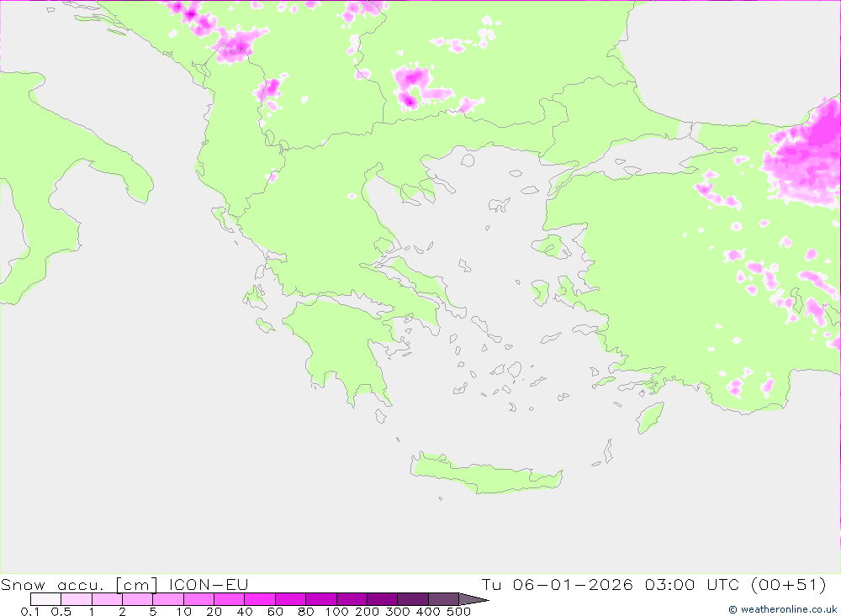Click the island of Crete on map
The image size is (841, 616).
click(485, 475)
